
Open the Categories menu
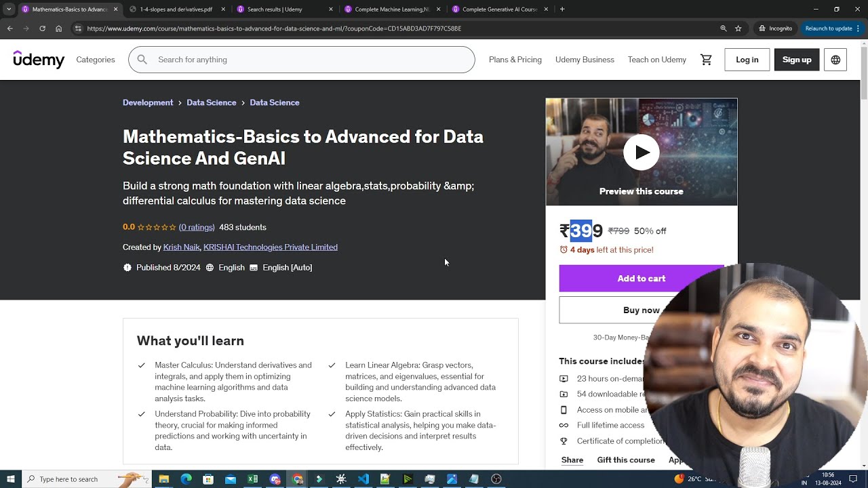(x=96, y=60)
